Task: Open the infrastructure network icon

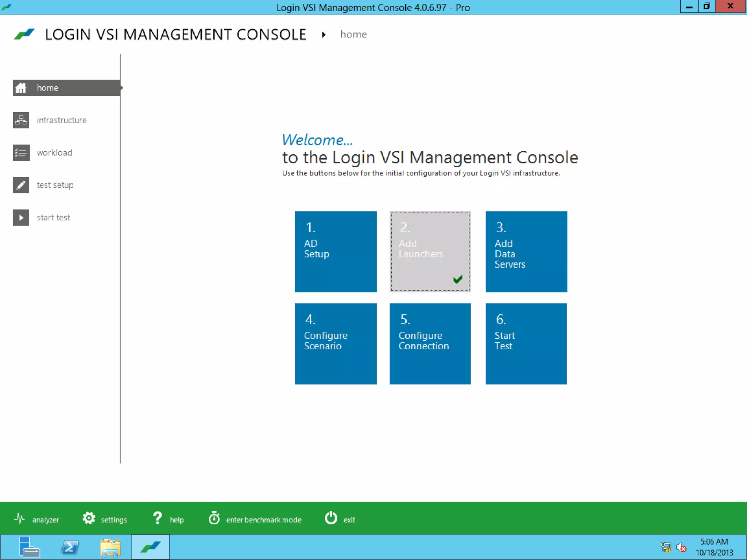Action: point(21,120)
